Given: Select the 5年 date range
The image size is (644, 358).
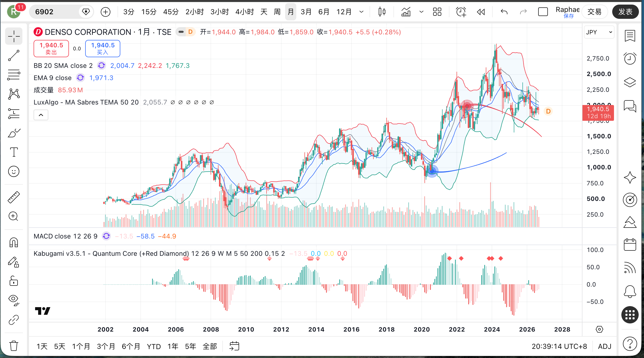Looking at the screenshot, I should [190, 346].
